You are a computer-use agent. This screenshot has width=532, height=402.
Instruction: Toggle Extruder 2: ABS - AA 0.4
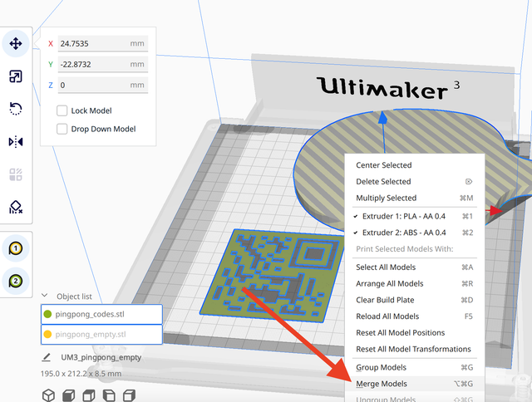click(414, 233)
